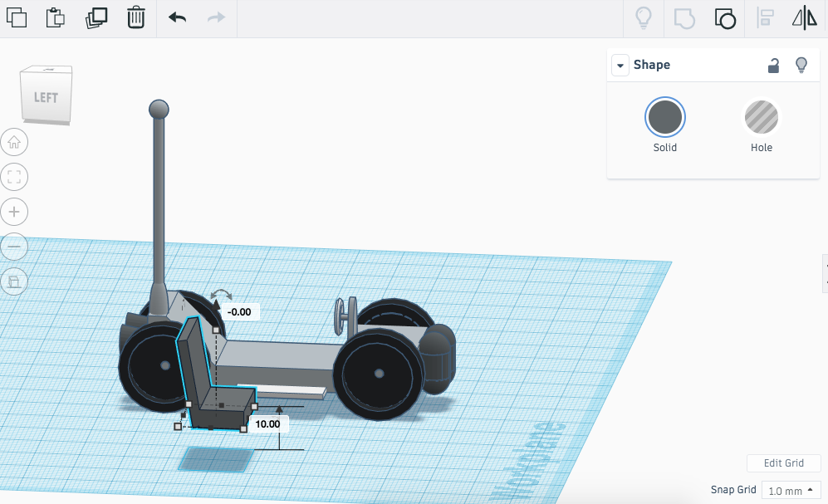Image resolution: width=828 pixels, height=504 pixels.
Task: Click the -0.00 rotation value box
Action: point(238,312)
